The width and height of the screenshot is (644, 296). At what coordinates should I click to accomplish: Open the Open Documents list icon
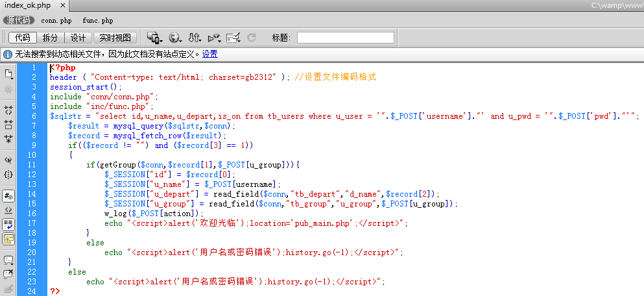point(8,73)
